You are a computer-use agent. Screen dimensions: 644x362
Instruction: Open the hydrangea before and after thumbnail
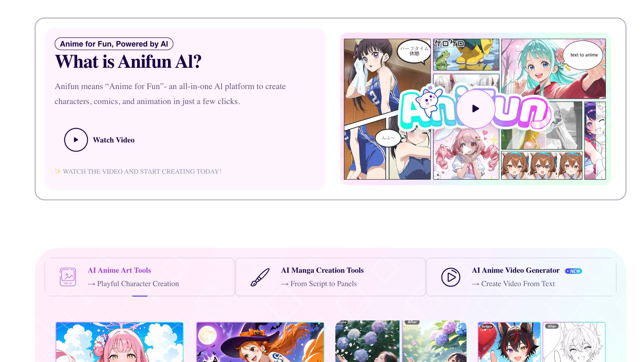click(x=401, y=341)
